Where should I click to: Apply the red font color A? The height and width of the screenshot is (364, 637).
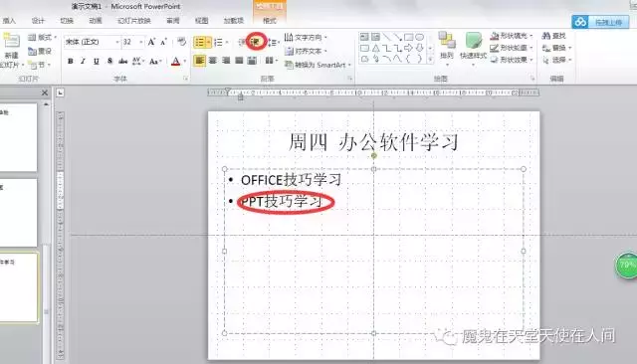pyautogui.click(x=175, y=62)
